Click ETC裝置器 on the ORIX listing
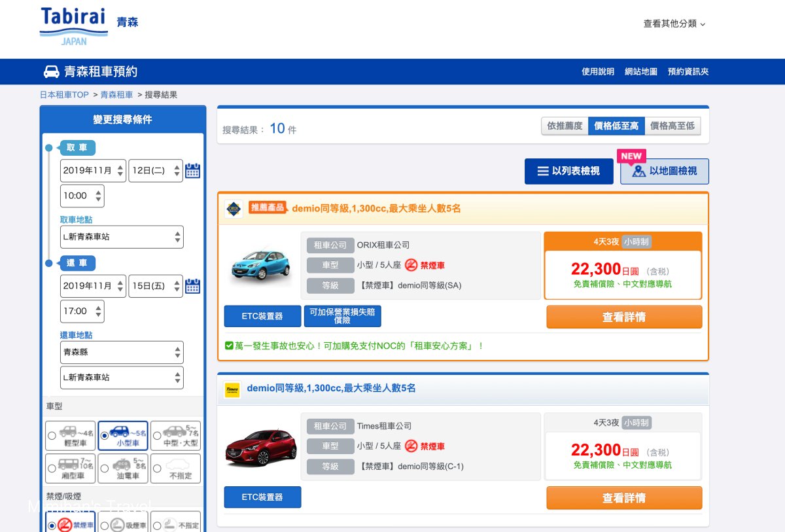The height and width of the screenshot is (532, 785). pyautogui.click(x=262, y=317)
